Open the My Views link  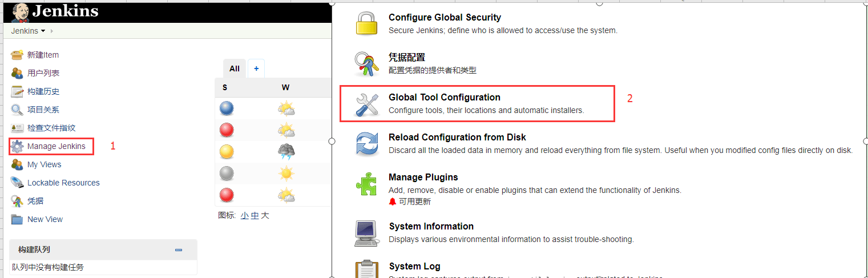click(x=45, y=164)
